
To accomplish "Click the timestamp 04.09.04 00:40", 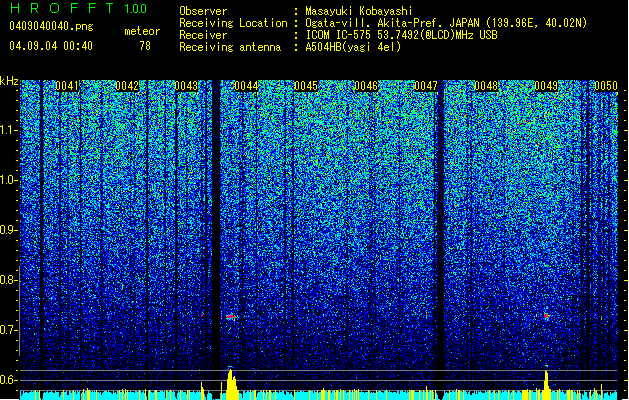I will coord(51,46).
